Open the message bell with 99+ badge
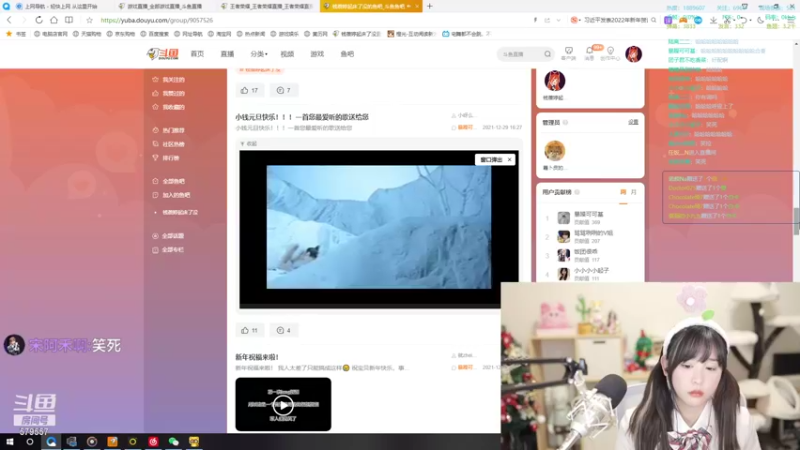 (x=590, y=53)
